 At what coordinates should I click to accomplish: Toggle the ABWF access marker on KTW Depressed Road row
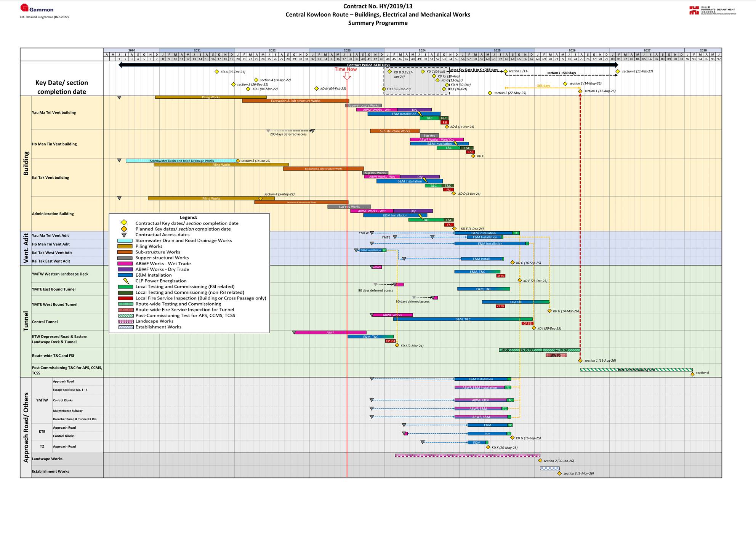tap(294, 332)
